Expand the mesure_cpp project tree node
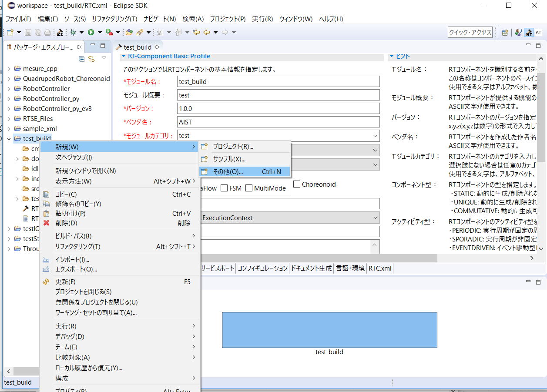This screenshot has height=392, width=547. [x=9, y=69]
